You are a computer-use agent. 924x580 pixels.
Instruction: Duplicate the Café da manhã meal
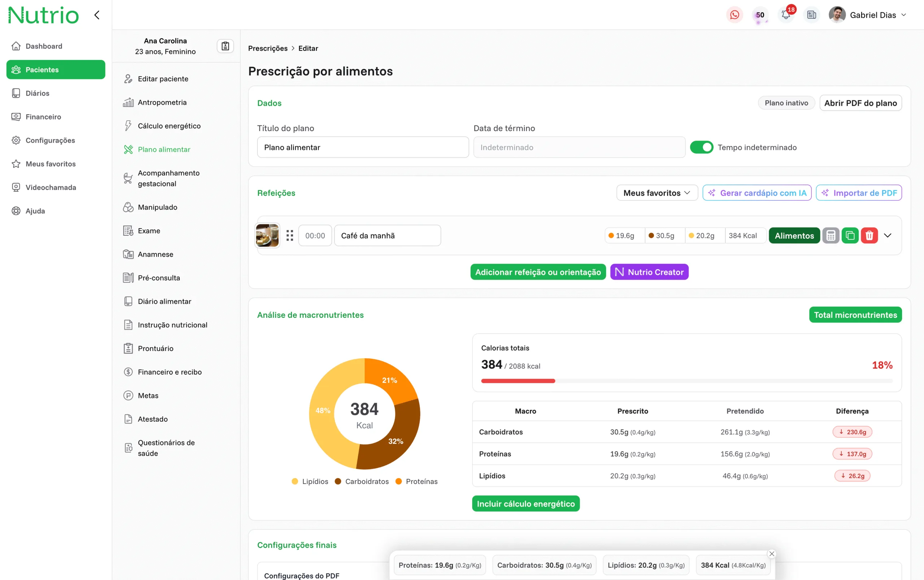click(x=850, y=235)
